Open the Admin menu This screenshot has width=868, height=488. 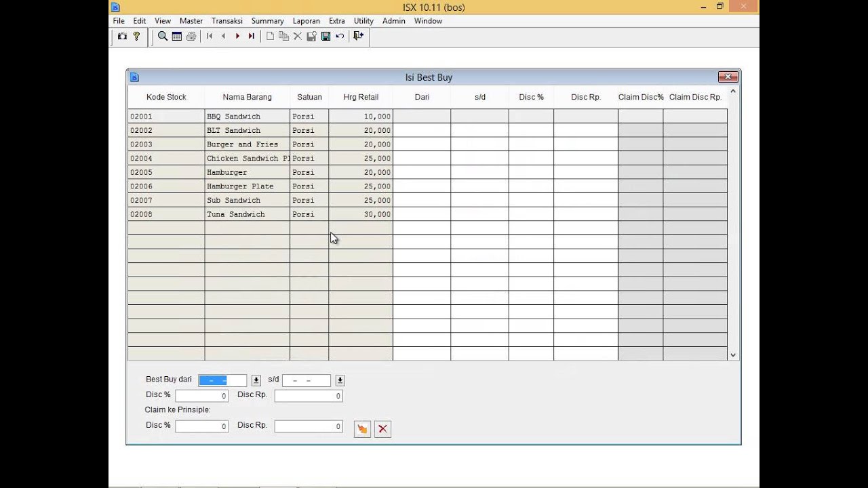(x=394, y=21)
